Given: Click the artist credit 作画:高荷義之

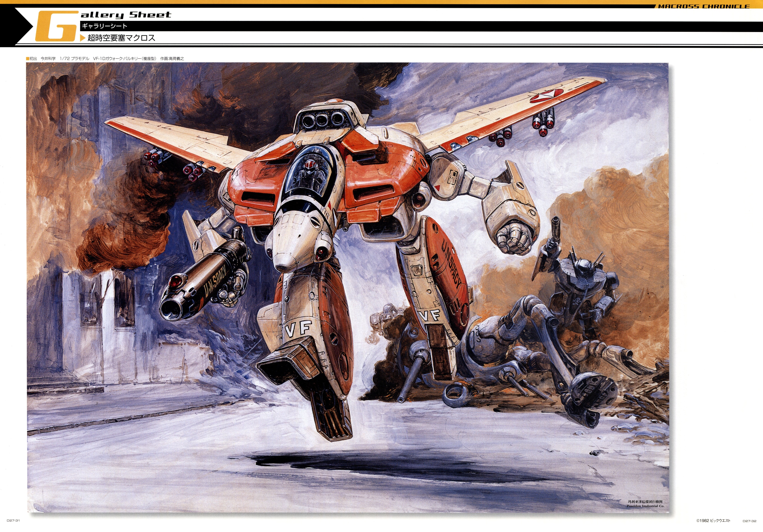Looking at the screenshot, I should [172, 58].
